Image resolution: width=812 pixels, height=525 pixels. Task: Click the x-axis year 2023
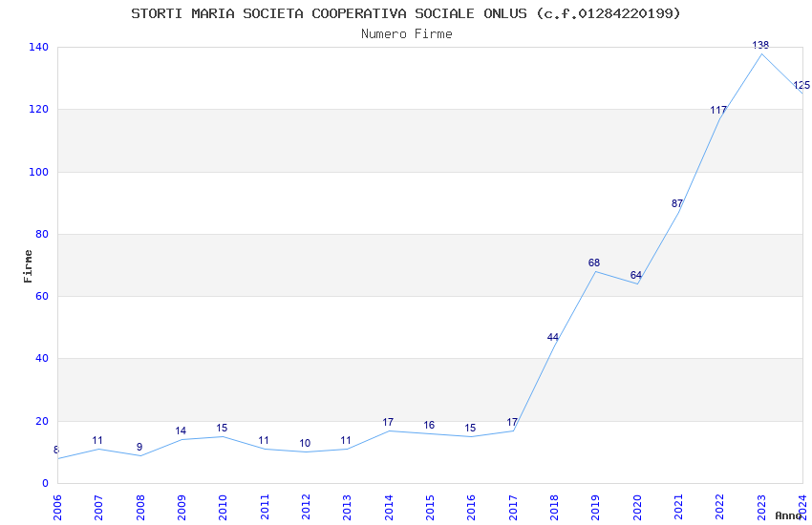(761, 508)
